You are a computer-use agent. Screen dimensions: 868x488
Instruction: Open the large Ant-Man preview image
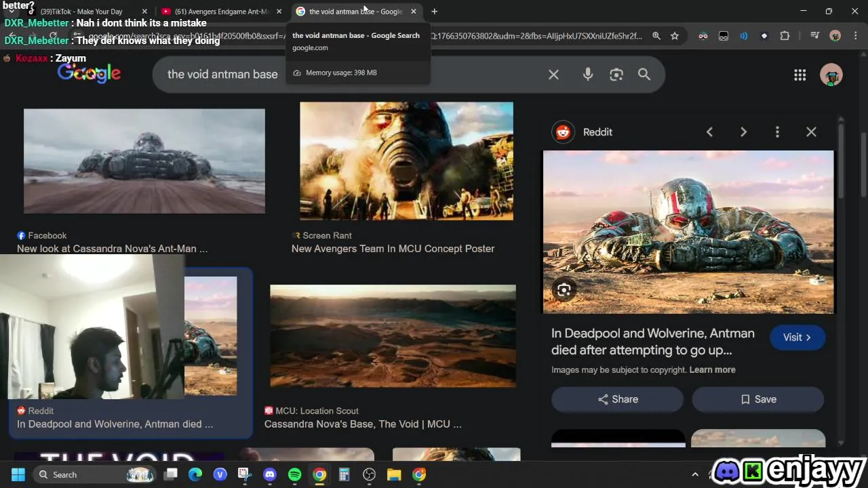click(x=688, y=232)
